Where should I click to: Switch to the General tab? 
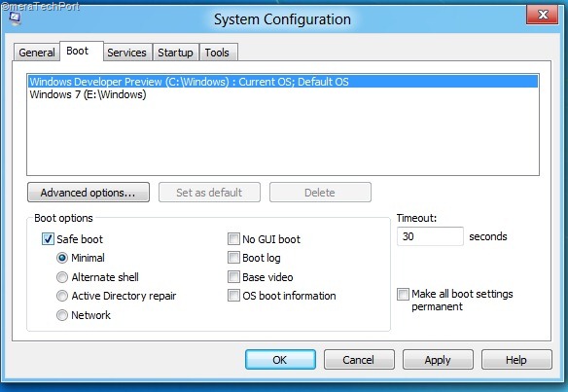point(36,53)
